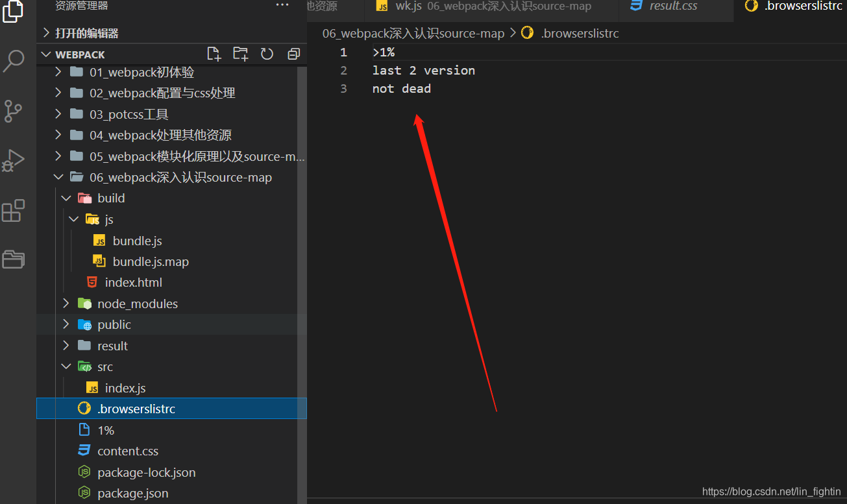
Task: Expand the result folder chevron
Action: 66,346
